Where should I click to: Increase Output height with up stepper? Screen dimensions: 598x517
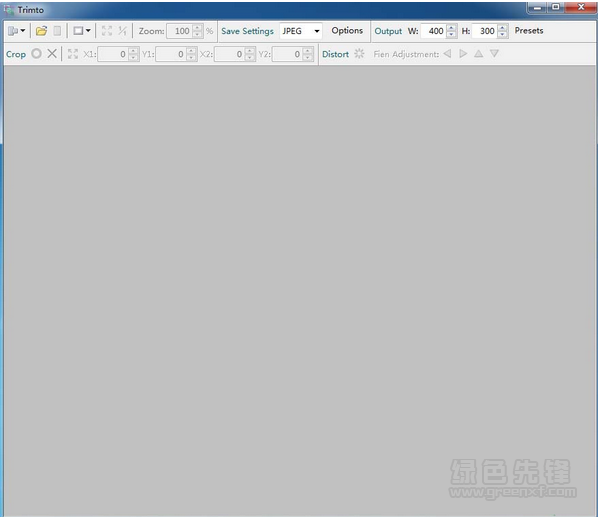(x=503, y=27)
